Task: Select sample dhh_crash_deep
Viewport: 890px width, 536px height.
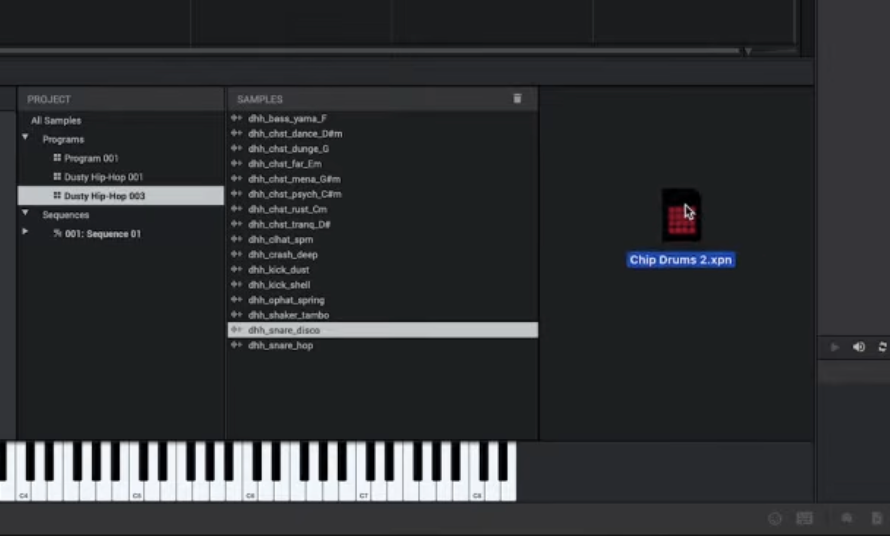Action: (x=283, y=255)
